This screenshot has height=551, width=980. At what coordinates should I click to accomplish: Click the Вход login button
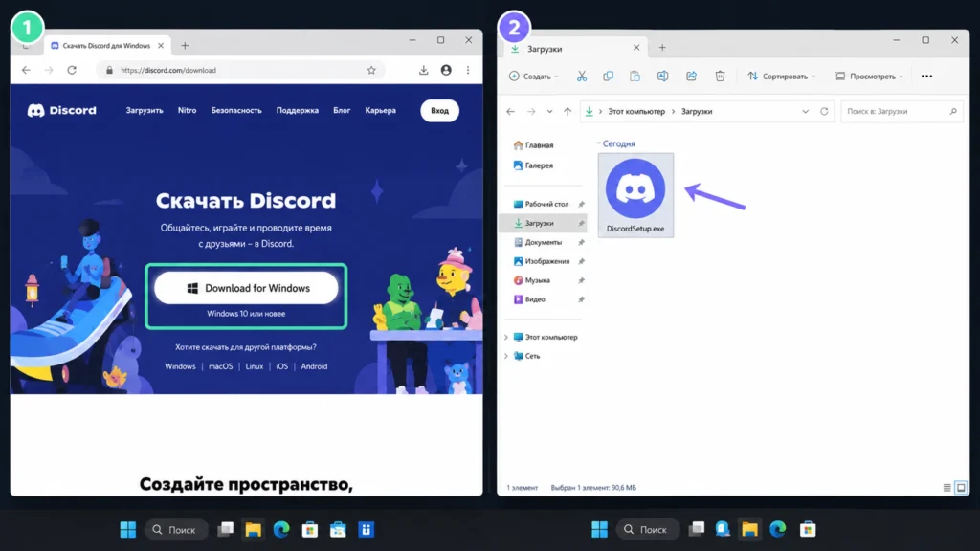click(x=439, y=111)
